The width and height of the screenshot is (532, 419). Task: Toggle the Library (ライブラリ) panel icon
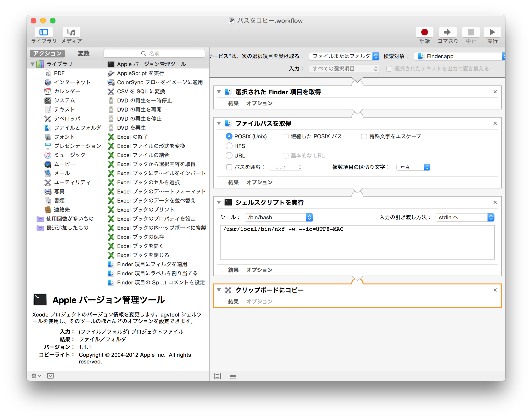[44, 32]
